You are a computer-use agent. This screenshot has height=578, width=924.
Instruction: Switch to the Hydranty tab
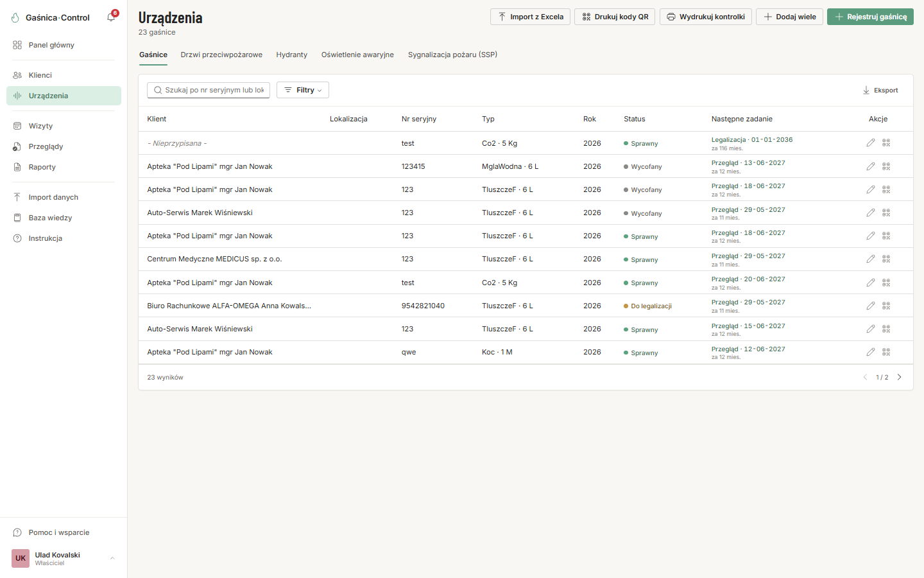[x=292, y=55]
